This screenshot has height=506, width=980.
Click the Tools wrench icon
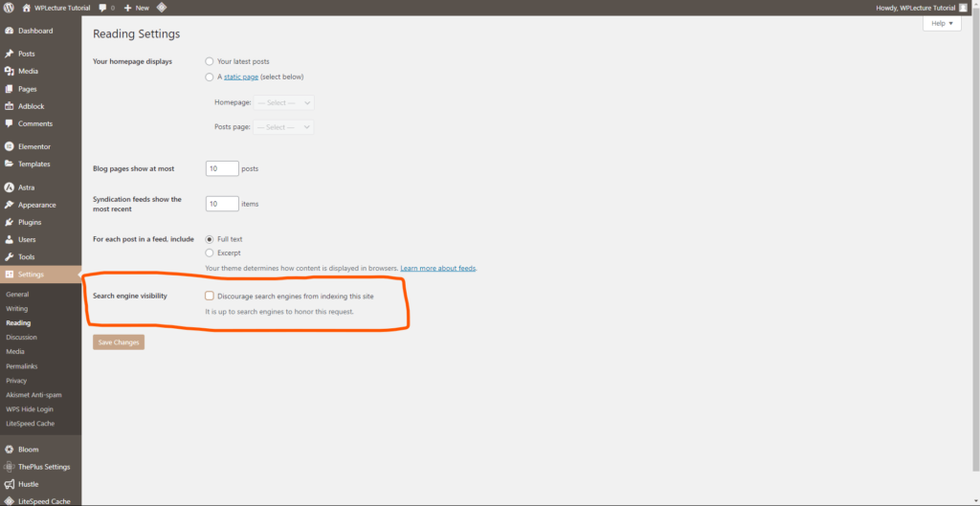[x=10, y=256]
